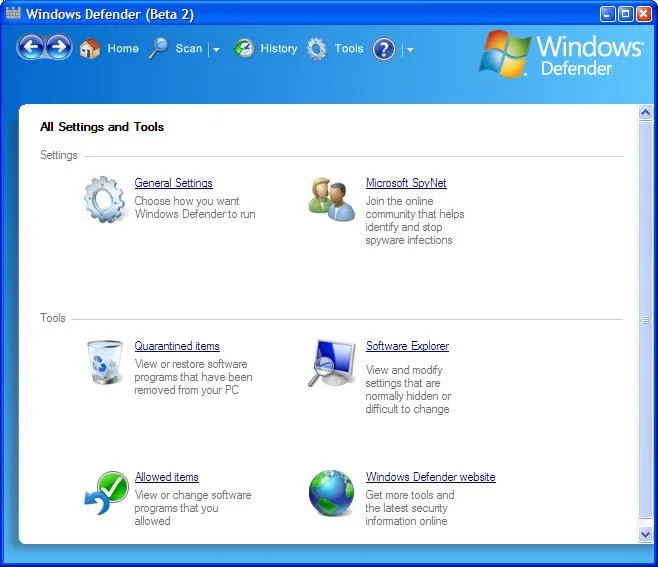Click the Windows Defender website globe icon
The height and width of the screenshot is (567, 658).
(x=331, y=493)
